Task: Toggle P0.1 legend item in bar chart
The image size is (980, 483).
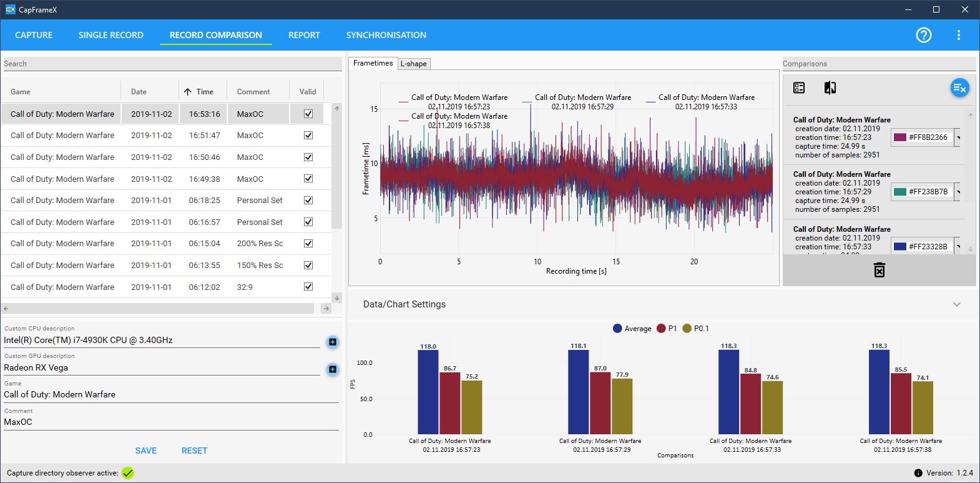Action: [695, 329]
